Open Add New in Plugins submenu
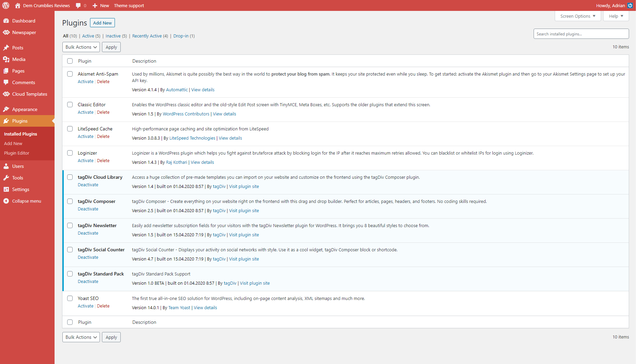641x364 pixels. tap(13, 143)
